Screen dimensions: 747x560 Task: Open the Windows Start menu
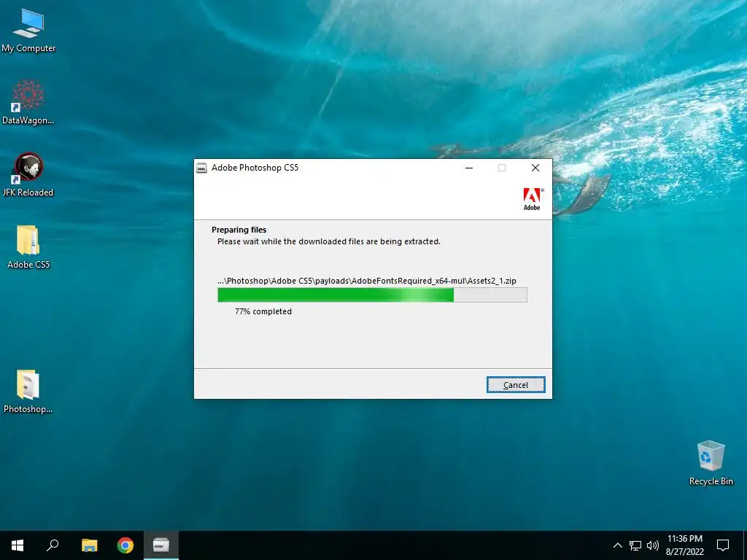(18, 545)
